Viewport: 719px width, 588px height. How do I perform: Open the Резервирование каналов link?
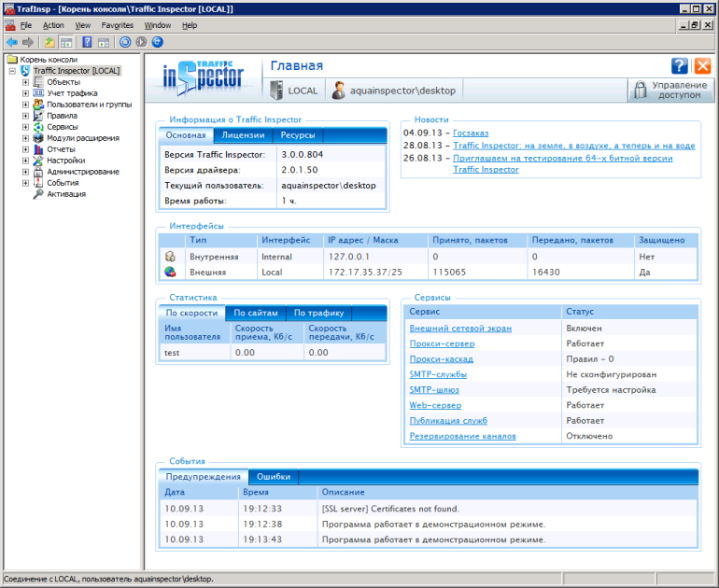(x=462, y=436)
